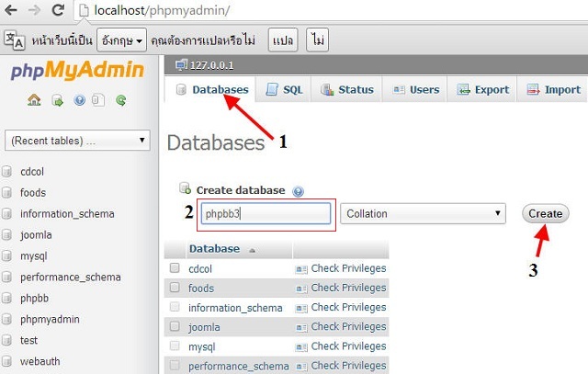Tick the checkbox for joomla database
The height and width of the screenshot is (374, 588).
pyautogui.click(x=175, y=326)
